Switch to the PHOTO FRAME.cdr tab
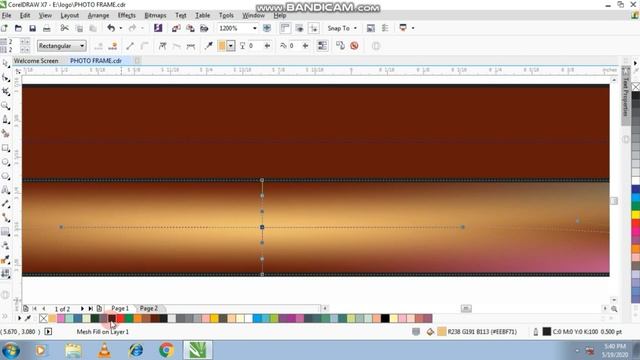The width and height of the screenshot is (640, 360). (96, 60)
